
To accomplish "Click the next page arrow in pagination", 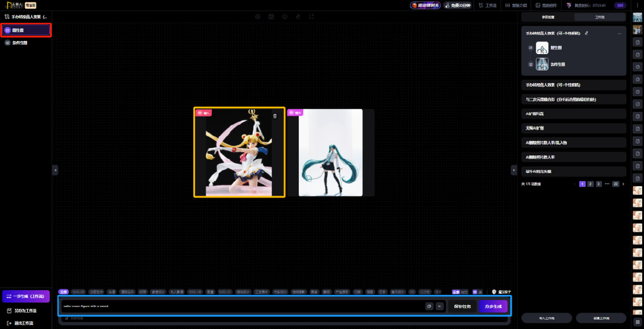I will tap(623, 184).
